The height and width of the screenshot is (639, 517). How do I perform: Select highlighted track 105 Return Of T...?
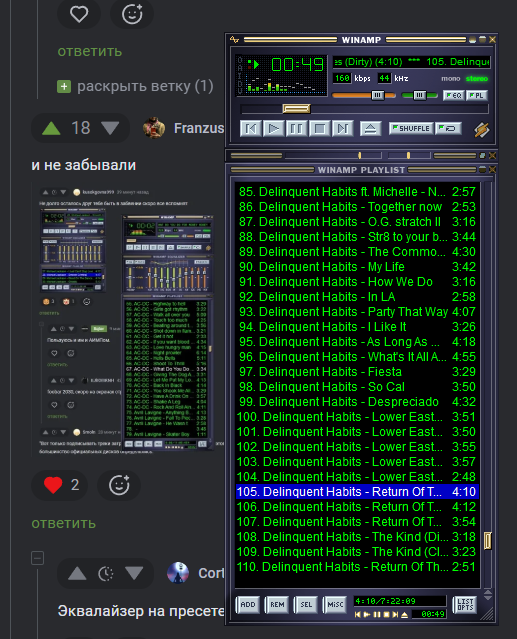357,491
